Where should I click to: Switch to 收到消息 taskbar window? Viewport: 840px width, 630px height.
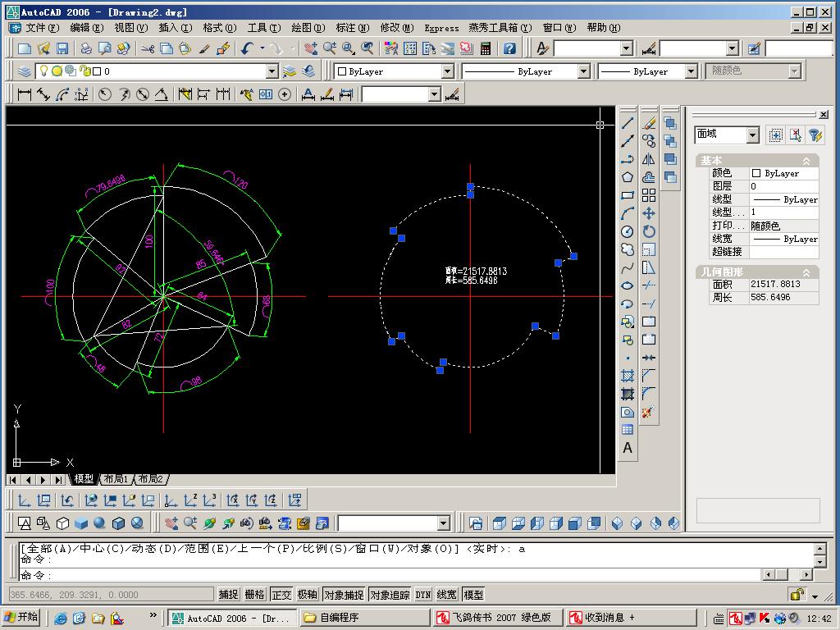(631, 618)
